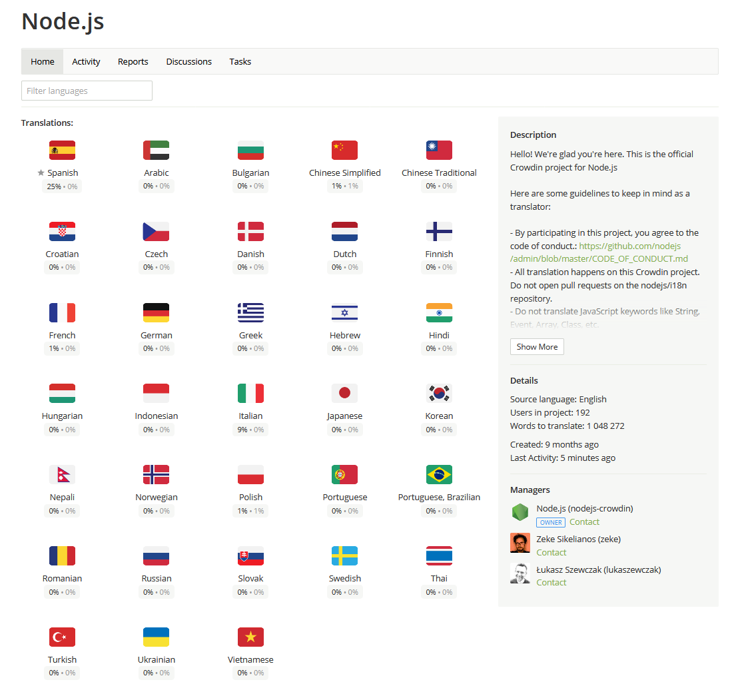The image size is (734, 700).
Task: Contact manager Zeke Sikelianos
Action: [x=551, y=553]
